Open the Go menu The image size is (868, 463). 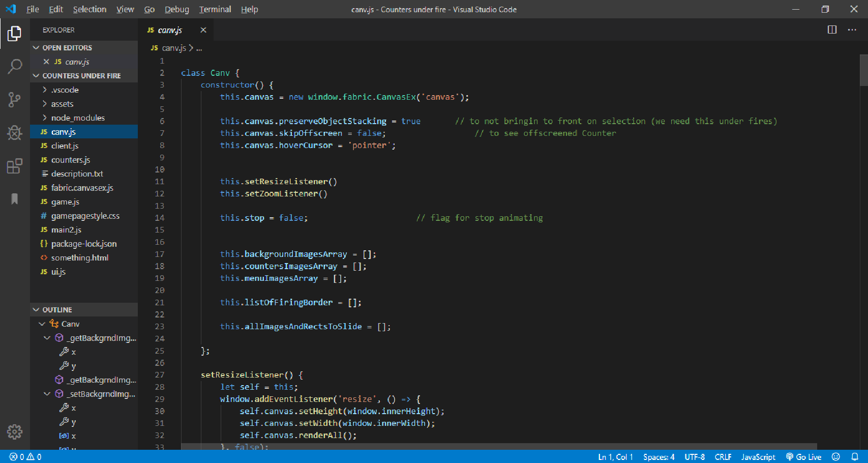149,9
